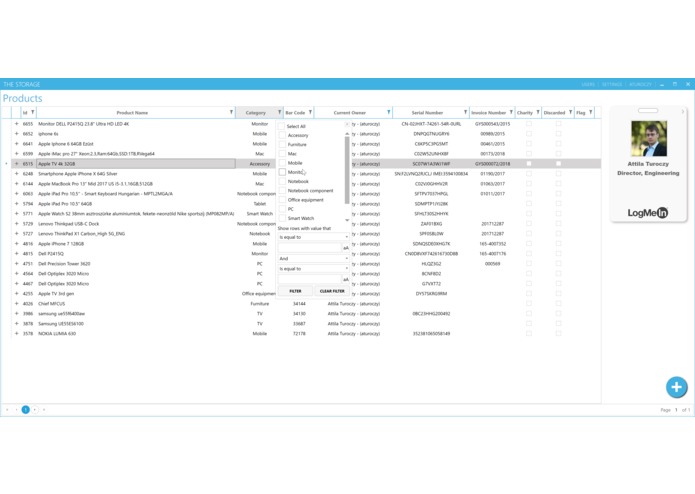The height and width of the screenshot is (494, 695).
Task: Focus the first filter value input
Action: [x=310, y=248]
